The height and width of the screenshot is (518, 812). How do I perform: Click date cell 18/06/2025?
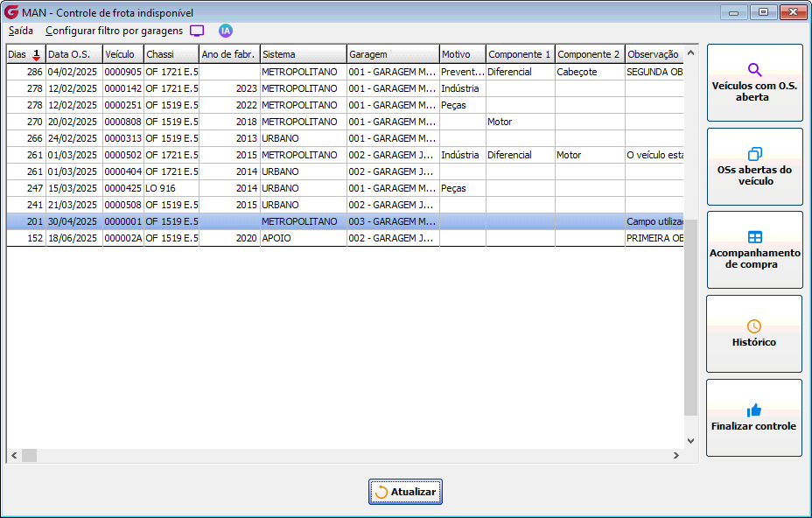[73, 238]
